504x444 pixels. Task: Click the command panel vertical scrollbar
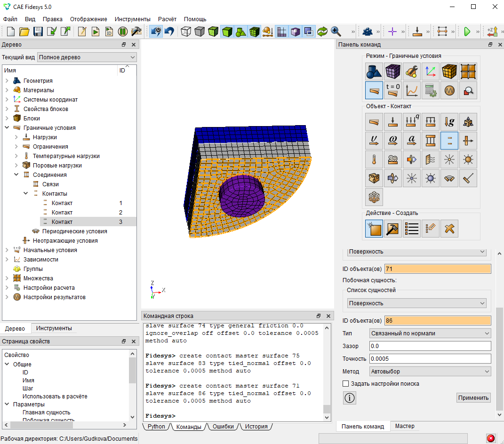[499, 359]
